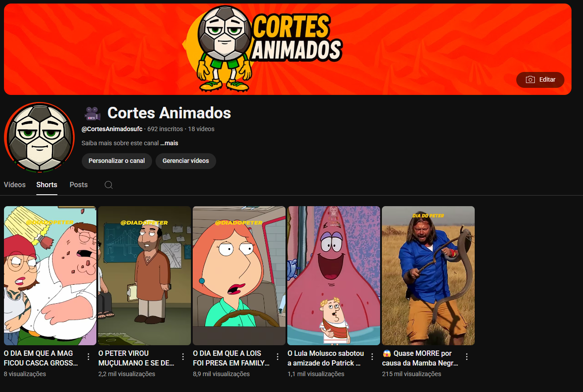Open the Lula Molusco Patrick short thumbnail
This screenshot has width=583, height=392.
click(334, 275)
